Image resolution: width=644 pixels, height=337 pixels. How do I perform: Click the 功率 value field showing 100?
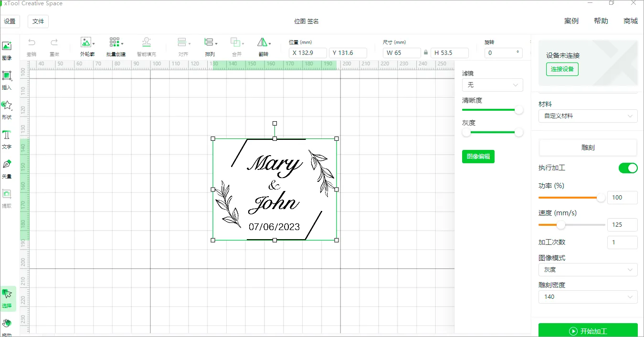(623, 198)
